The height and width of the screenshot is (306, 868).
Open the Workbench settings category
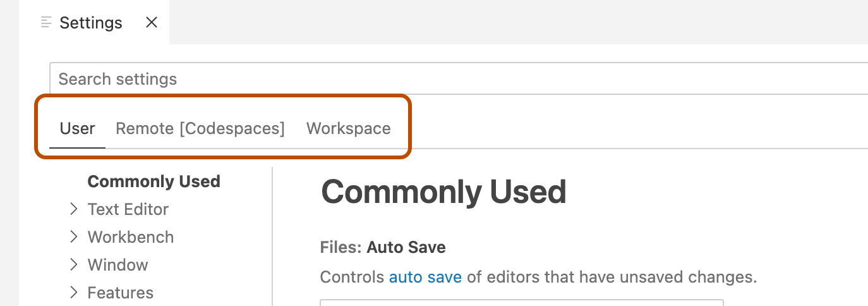click(131, 237)
